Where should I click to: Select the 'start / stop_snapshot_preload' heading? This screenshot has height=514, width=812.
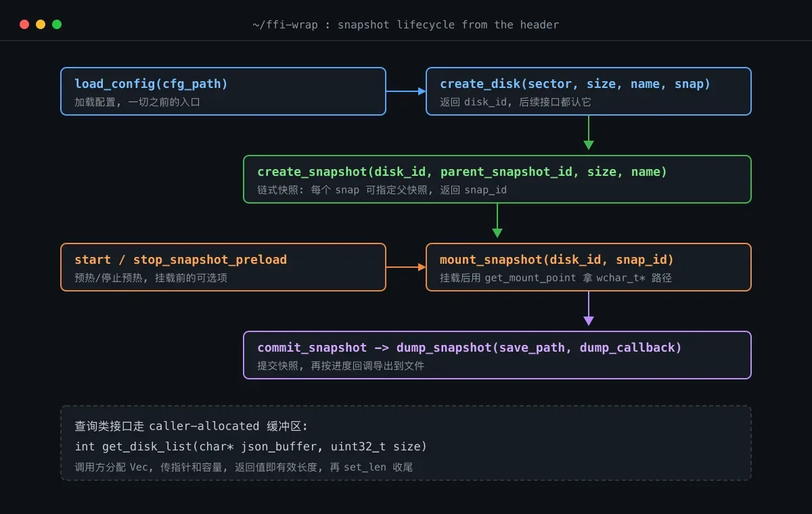(181, 260)
